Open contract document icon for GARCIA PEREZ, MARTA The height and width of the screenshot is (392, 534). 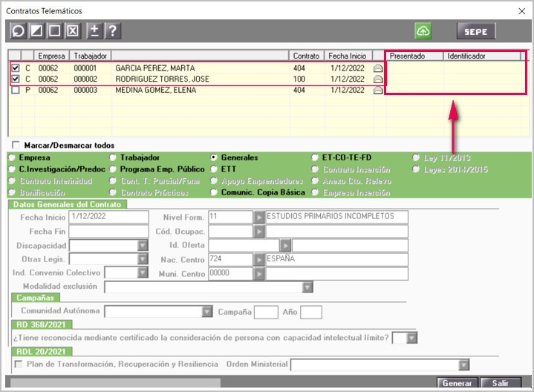pyautogui.click(x=378, y=68)
